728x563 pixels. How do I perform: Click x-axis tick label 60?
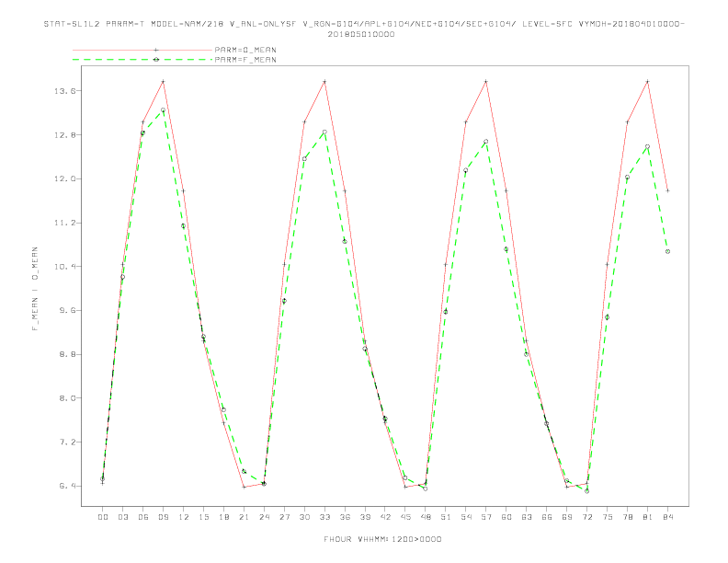click(x=506, y=517)
